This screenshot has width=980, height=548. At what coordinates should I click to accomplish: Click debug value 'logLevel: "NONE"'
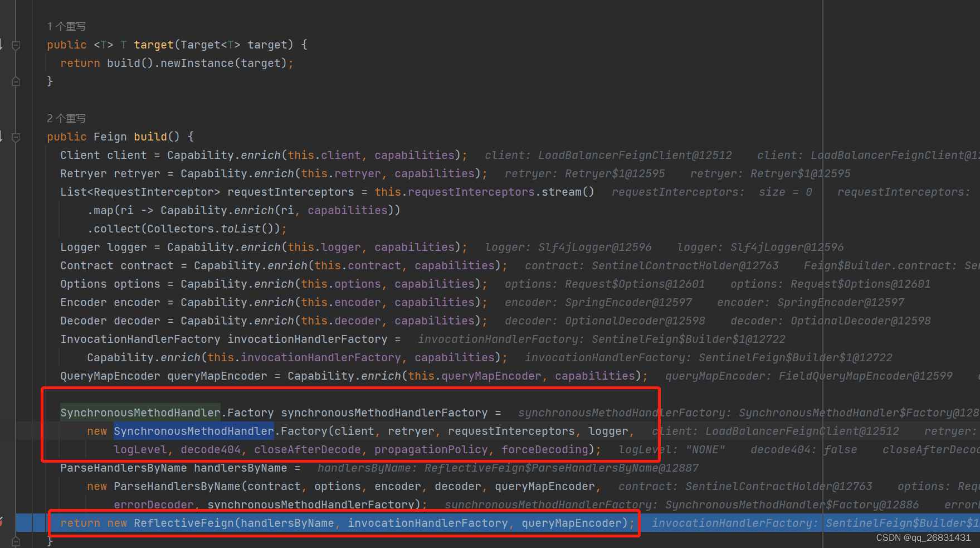click(672, 449)
